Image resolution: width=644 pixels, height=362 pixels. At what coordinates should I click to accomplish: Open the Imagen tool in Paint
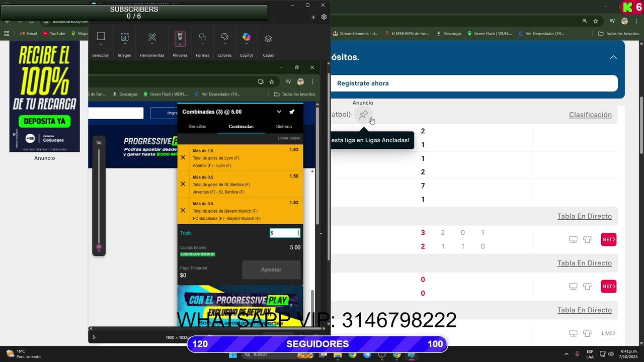(124, 37)
